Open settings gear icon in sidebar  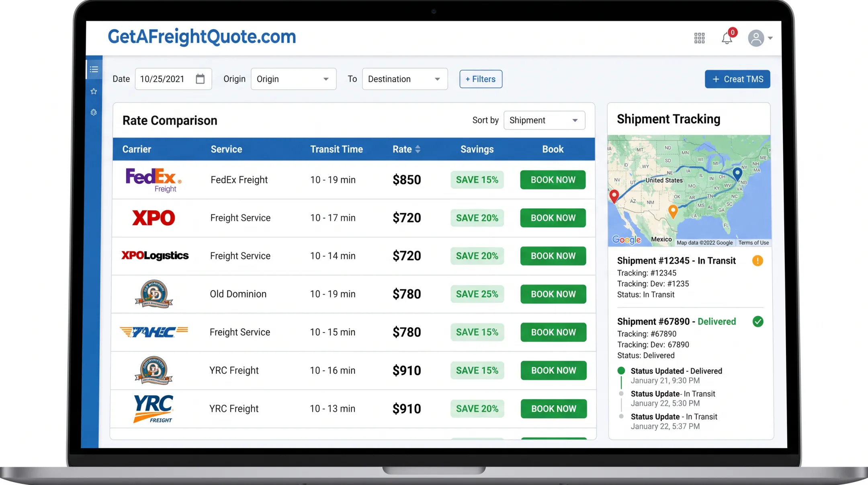(x=94, y=112)
